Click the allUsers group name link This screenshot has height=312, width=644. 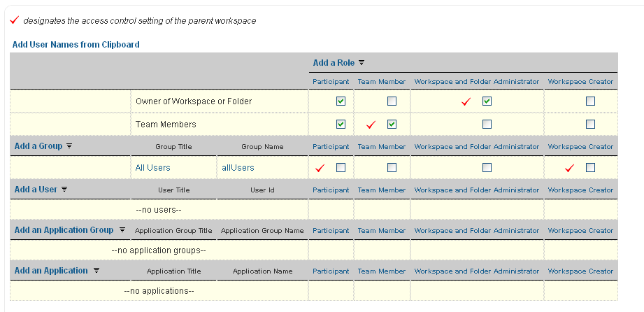(238, 168)
